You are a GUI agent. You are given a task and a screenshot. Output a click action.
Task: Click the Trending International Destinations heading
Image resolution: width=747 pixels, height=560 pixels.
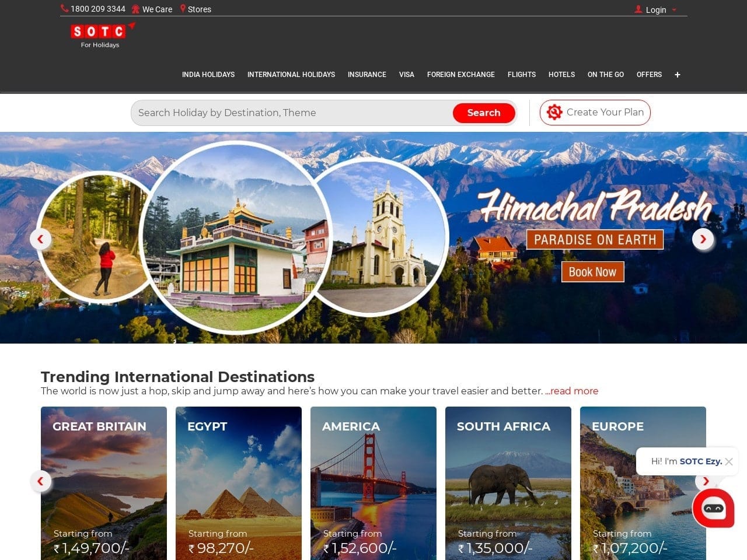click(177, 377)
